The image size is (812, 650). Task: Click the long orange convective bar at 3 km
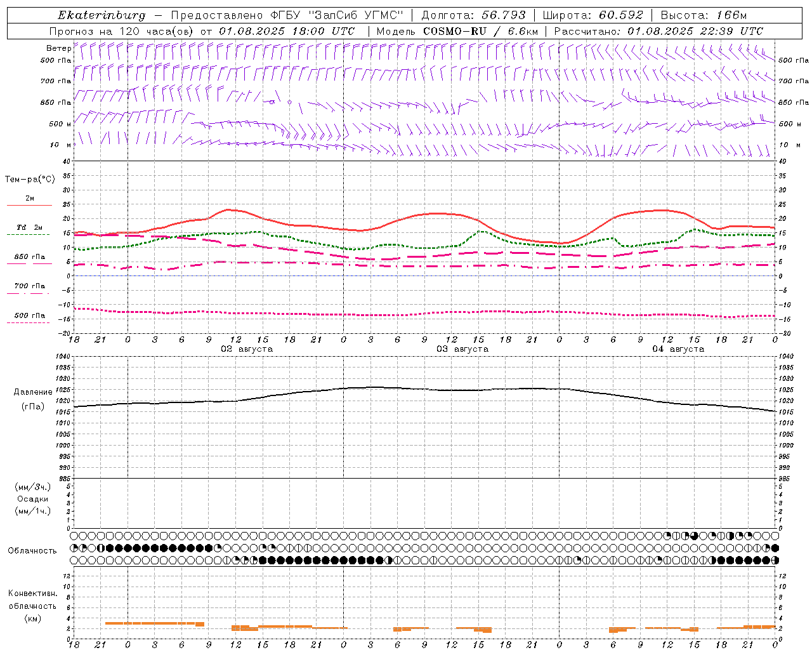155,623
